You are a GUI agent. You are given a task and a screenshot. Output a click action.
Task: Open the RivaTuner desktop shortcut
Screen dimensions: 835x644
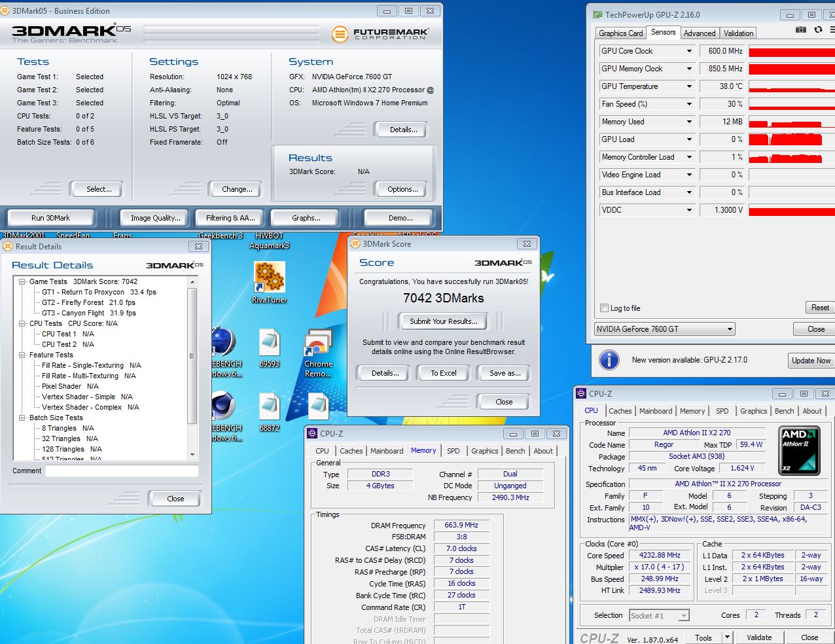coord(269,283)
